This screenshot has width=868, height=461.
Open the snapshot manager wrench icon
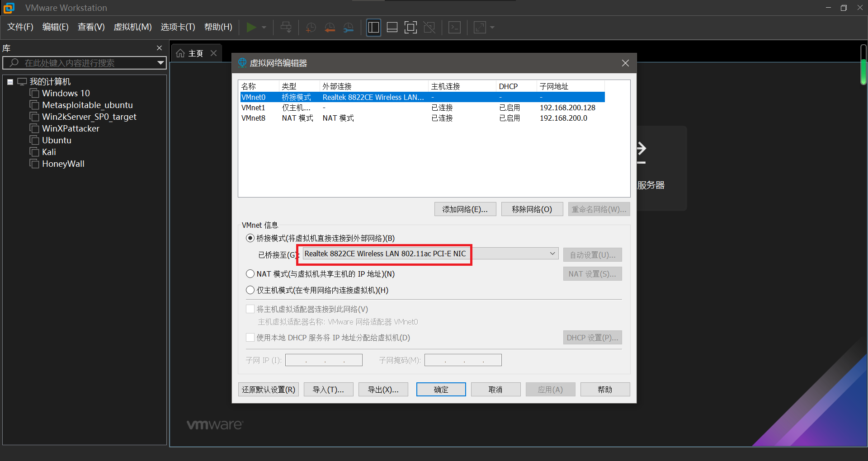349,28
